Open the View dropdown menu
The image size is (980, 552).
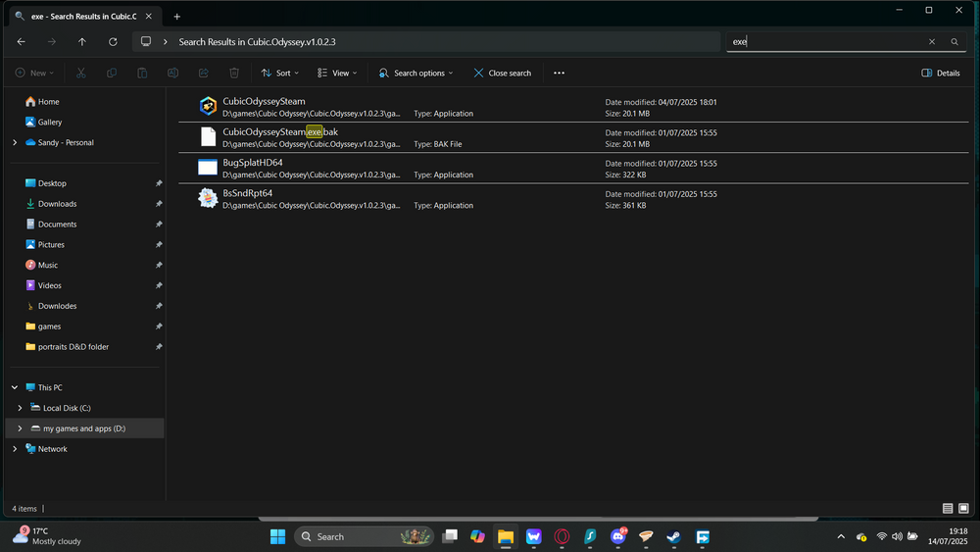tap(337, 74)
